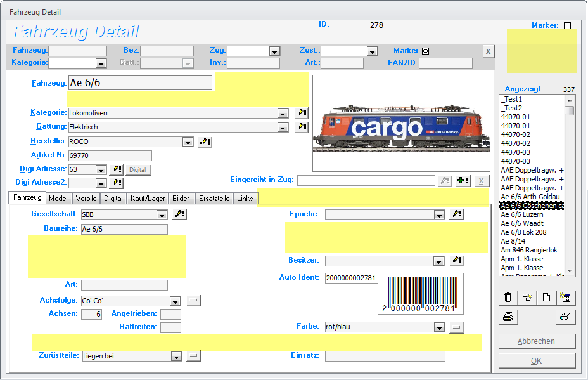Click the duplicate record icon

pyautogui.click(x=527, y=298)
